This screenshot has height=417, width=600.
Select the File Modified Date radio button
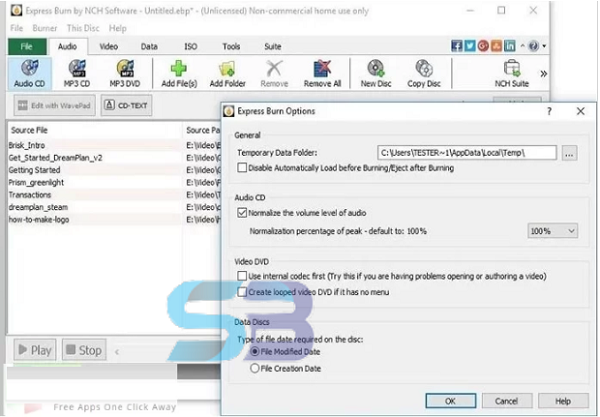tap(254, 352)
